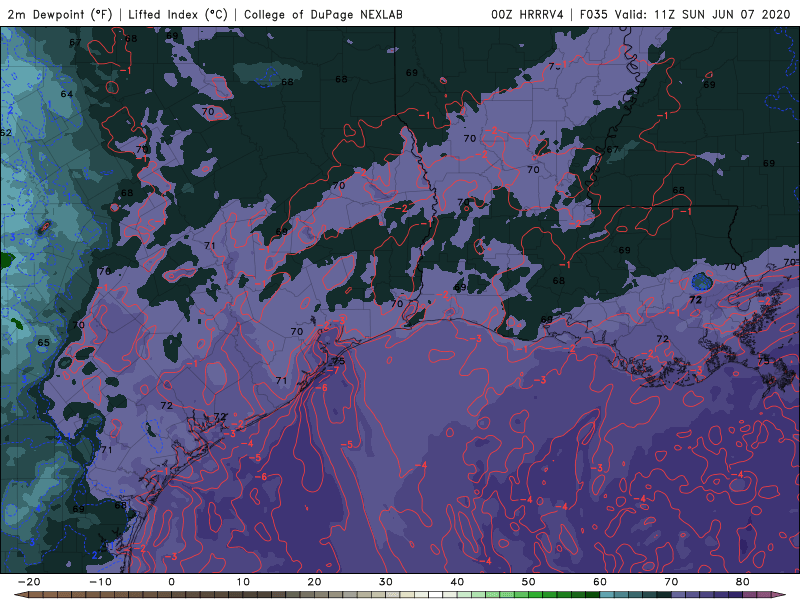
Task: Click the small teal circular dewpoint minimum
Action: point(702,281)
